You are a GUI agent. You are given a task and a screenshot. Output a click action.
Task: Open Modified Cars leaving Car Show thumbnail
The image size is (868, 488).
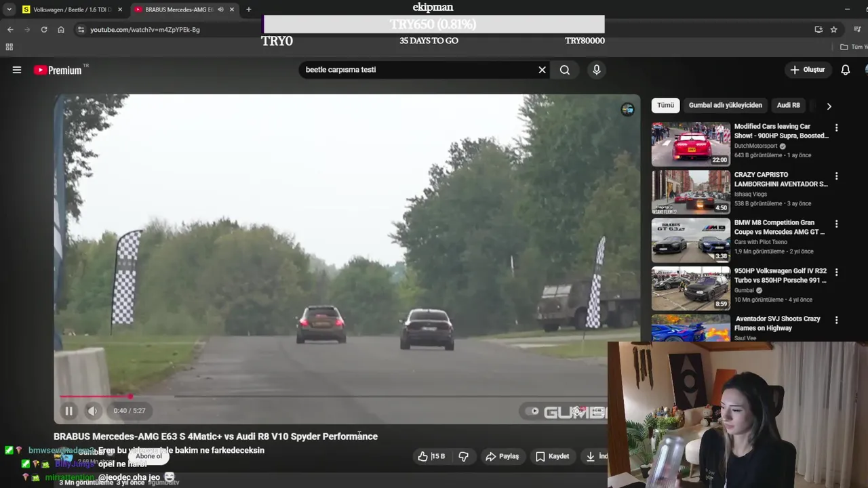click(x=691, y=144)
